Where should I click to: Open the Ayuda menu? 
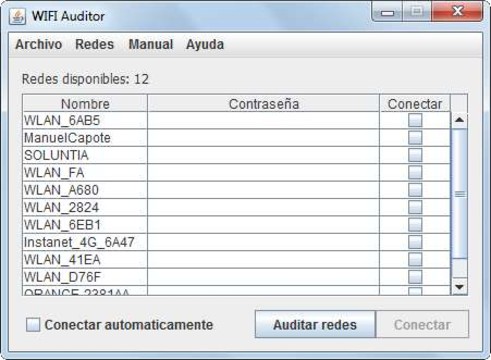205,44
